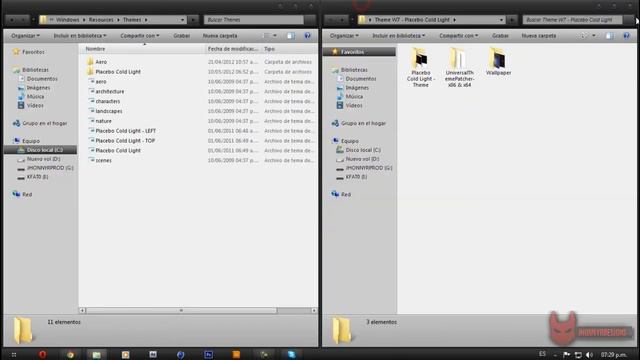Open address bar history dropdown in left window
Image resolution: width=640 pixels, height=360 pixels.
(x=182, y=20)
